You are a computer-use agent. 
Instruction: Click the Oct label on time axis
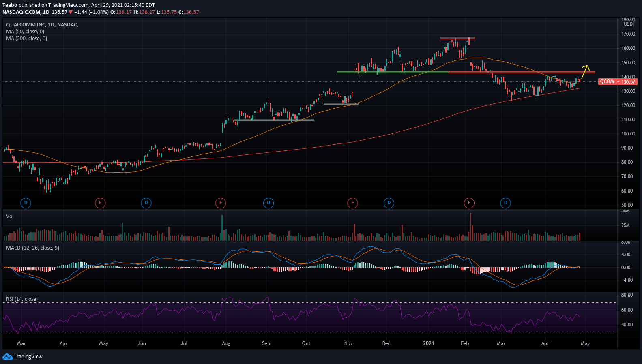(x=306, y=343)
